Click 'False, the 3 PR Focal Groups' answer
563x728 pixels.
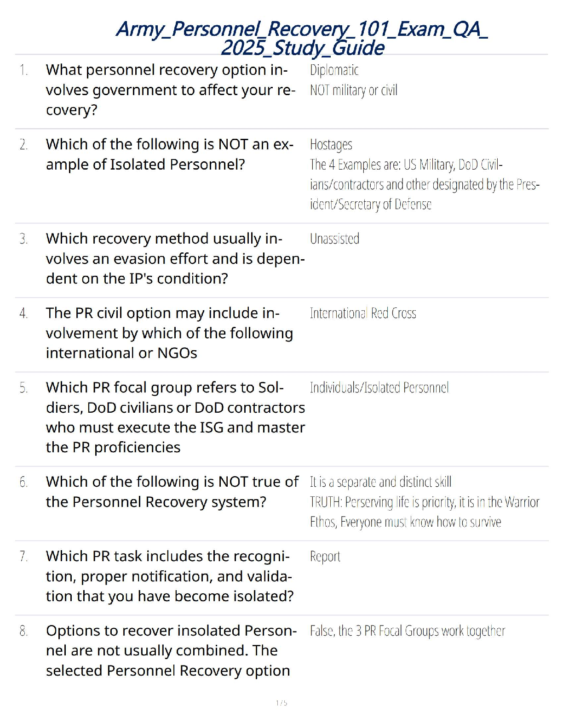point(407,631)
